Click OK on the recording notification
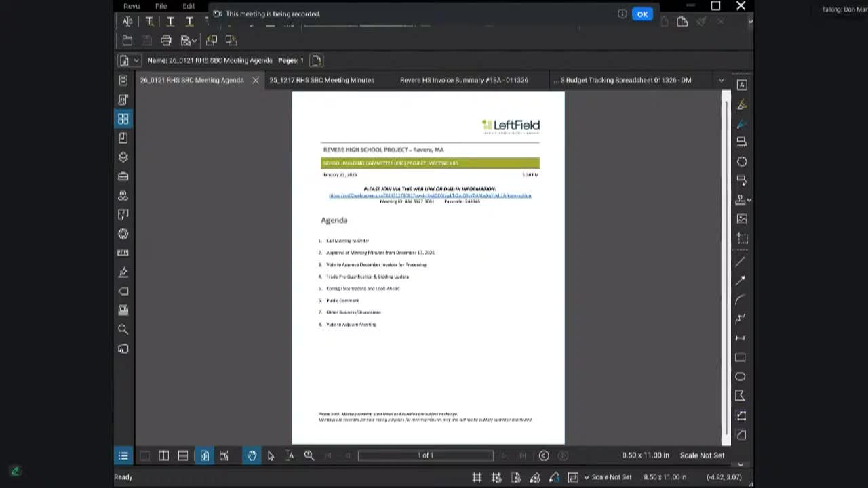Viewport: 868px width, 488px height. point(642,14)
